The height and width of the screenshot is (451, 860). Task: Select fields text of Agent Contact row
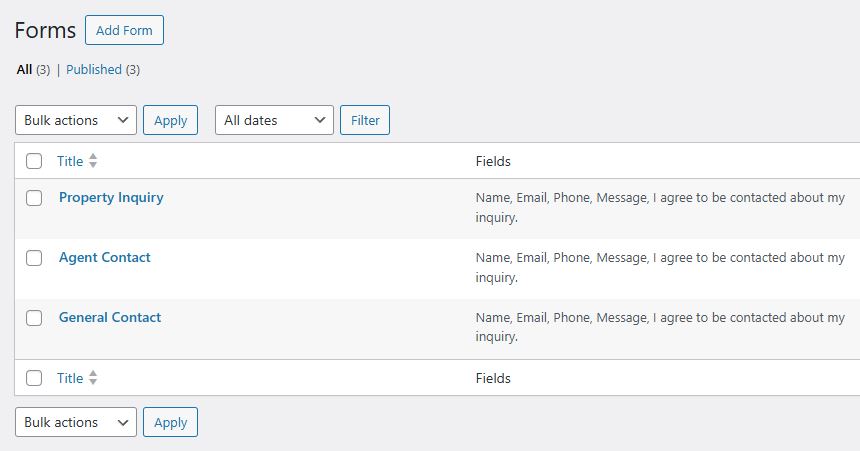(x=660, y=267)
